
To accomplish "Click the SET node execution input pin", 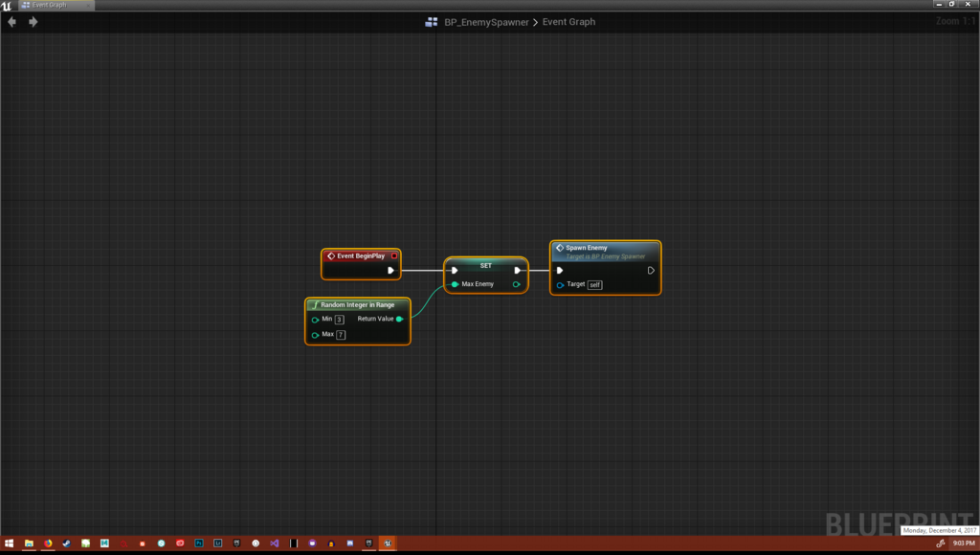I will (455, 271).
